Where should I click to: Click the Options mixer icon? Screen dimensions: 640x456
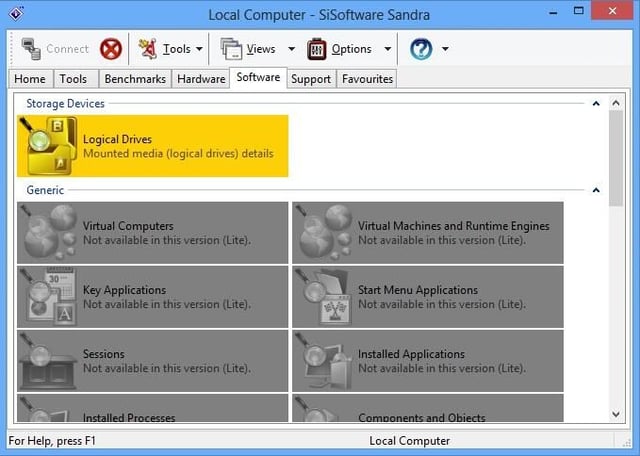tap(317, 49)
